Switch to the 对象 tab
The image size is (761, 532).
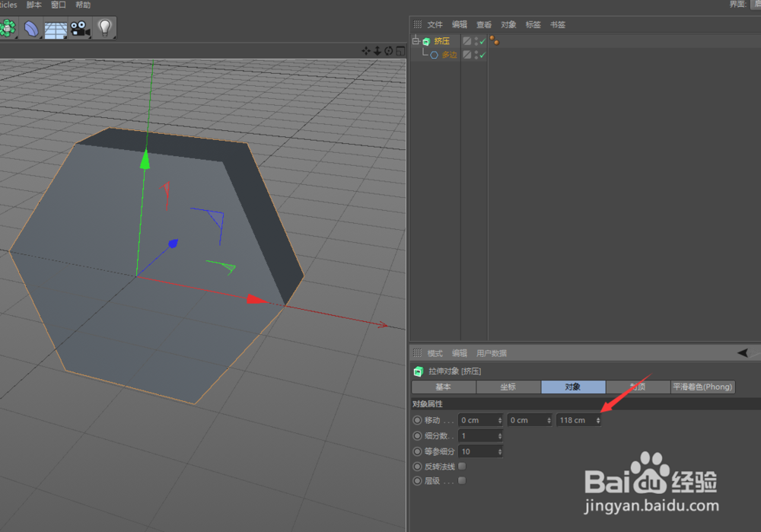pos(573,387)
